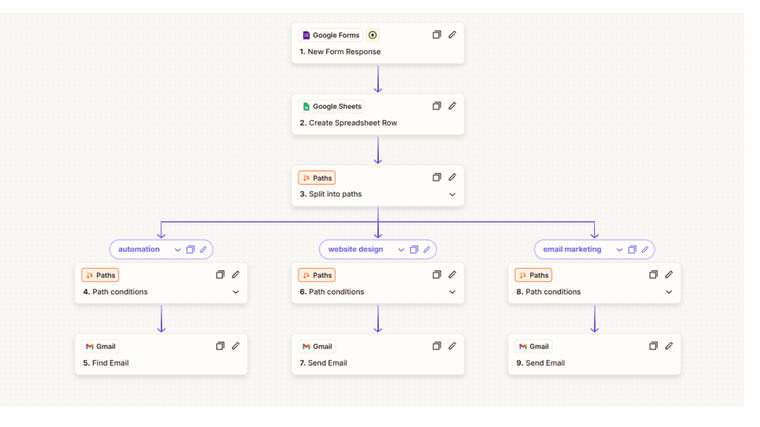Edit step 9 Send Email
Image resolution: width=760 pixels, height=427 pixels.
(669, 346)
